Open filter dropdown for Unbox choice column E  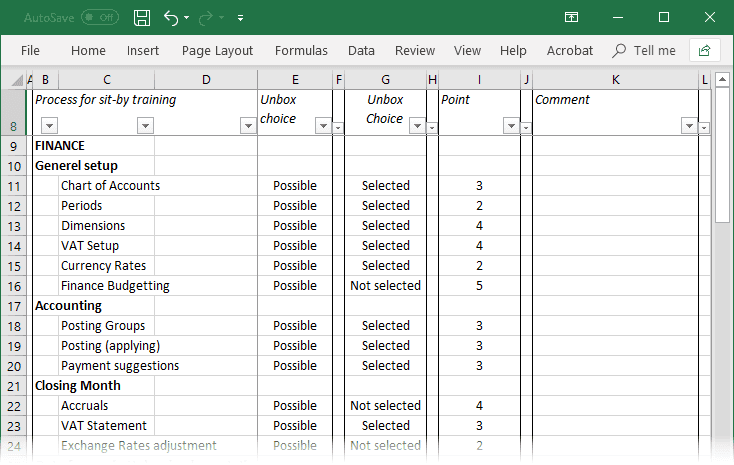point(323,125)
